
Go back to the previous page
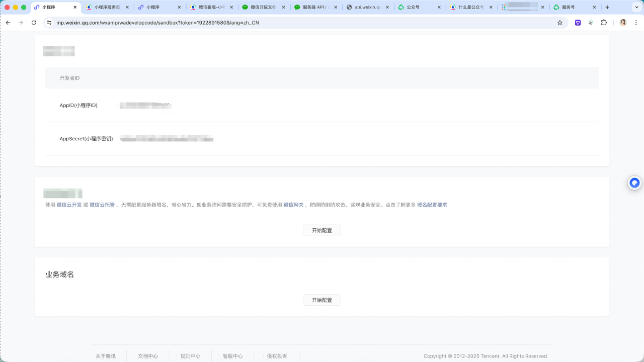[8, 23]
